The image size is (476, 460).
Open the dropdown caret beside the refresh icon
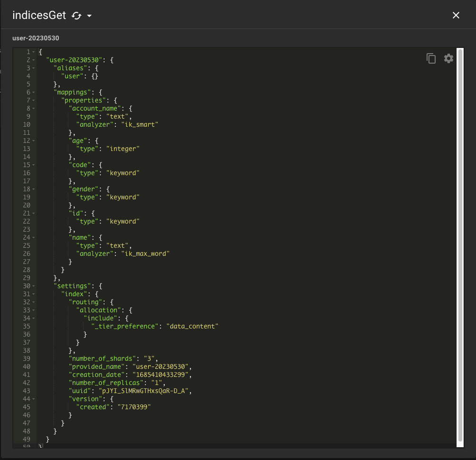[89, 16]
